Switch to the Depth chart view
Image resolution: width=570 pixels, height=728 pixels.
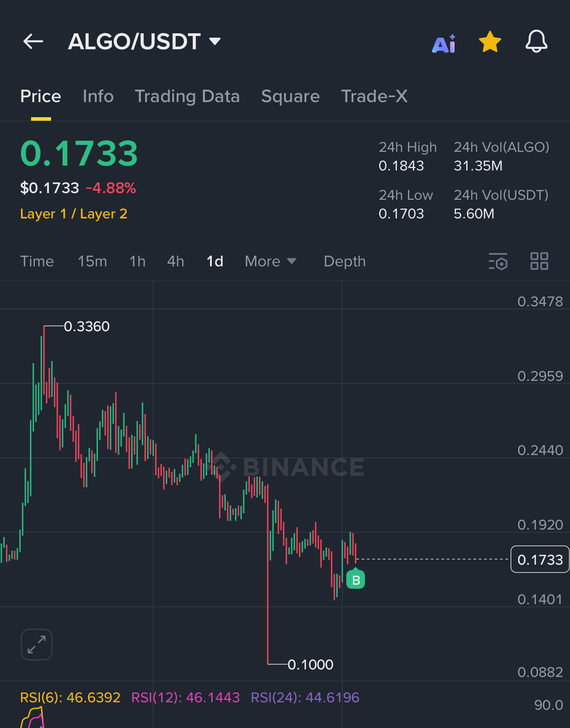click(x=344, y=261)
